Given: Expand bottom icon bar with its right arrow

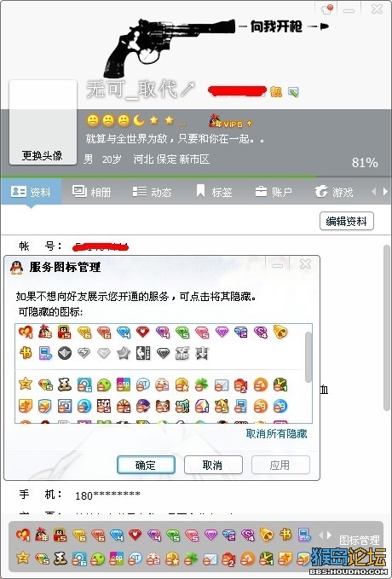Looking at the screenshot, I should (x=328, y=535).
